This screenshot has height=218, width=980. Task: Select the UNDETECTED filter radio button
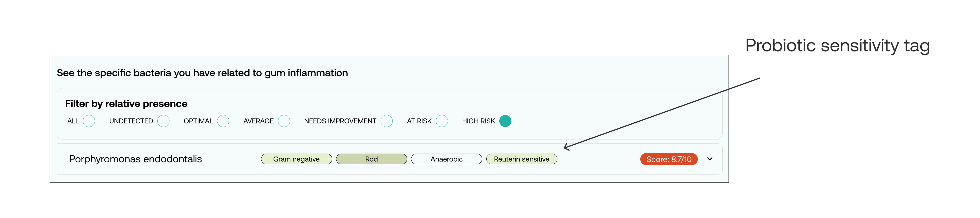(163, 121)
